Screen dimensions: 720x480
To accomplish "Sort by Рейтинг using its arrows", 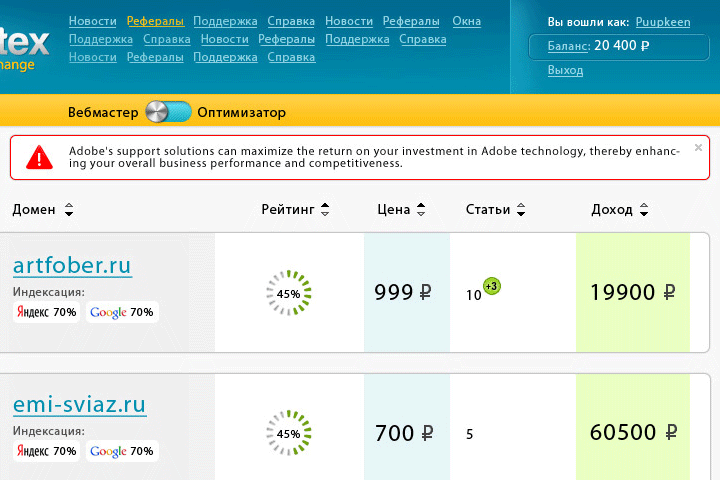I will 325,209.
